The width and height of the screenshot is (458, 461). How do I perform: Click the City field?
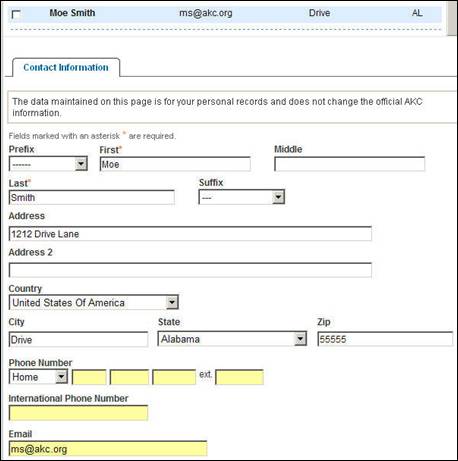(x=78, y=340)
